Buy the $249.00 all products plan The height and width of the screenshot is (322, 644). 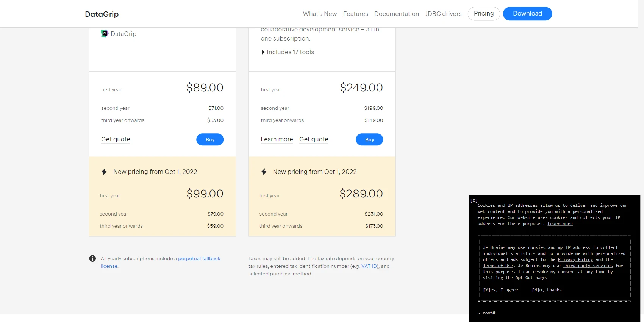click(369, 139)
